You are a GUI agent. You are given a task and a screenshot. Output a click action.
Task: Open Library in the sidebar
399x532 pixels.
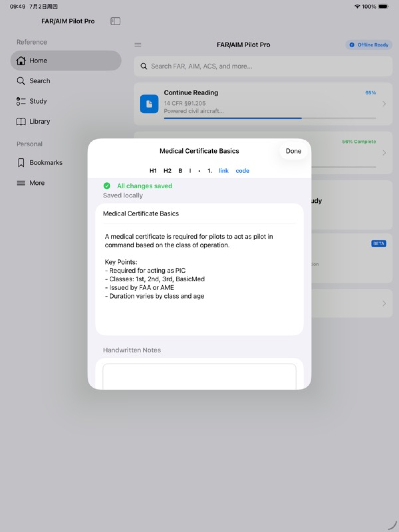click(66, 122)
